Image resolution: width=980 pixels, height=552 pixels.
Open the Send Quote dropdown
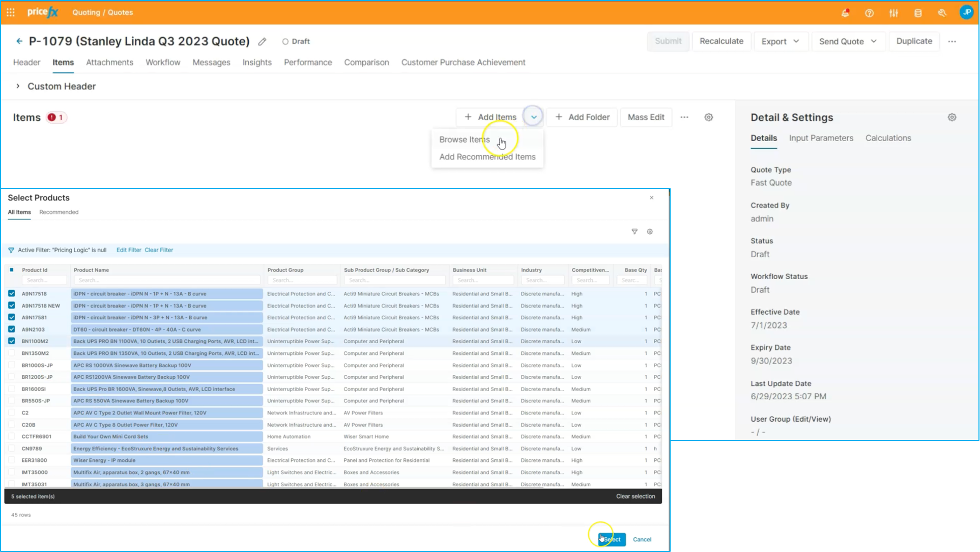848,41
